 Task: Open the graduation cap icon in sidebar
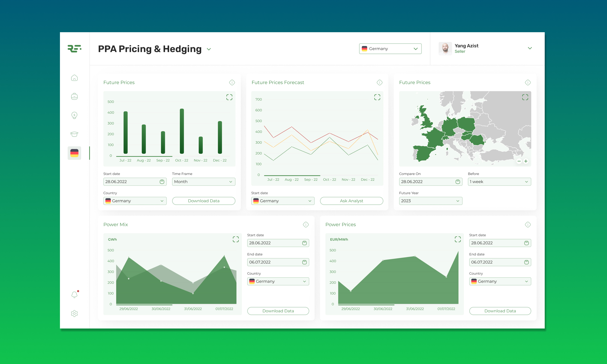(x=74, y=134)
